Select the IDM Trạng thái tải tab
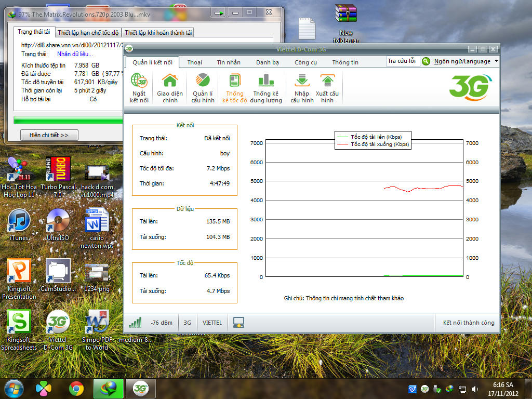Screen dimensions: 532x399 point(34,32)
